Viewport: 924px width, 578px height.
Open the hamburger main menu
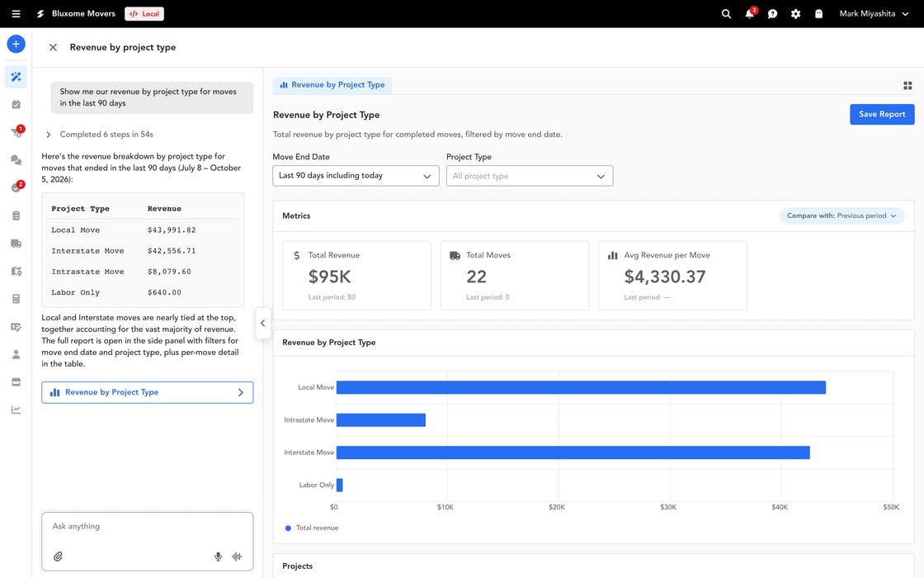tap(16, 13)
